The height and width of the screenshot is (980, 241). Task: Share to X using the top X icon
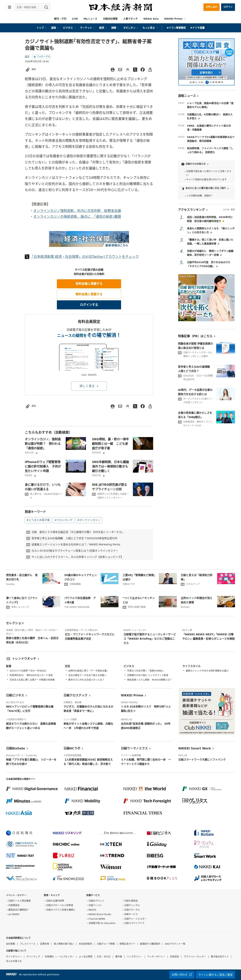135,70
